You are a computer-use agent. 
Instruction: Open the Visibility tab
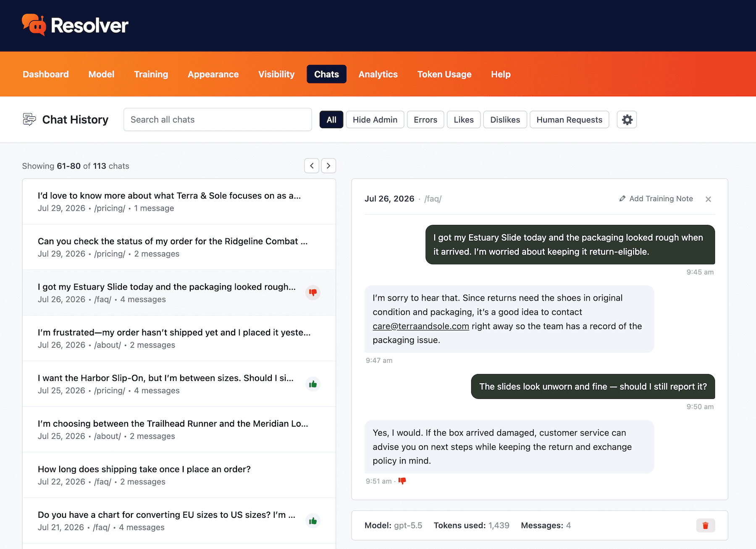click(x=276, y=74)
